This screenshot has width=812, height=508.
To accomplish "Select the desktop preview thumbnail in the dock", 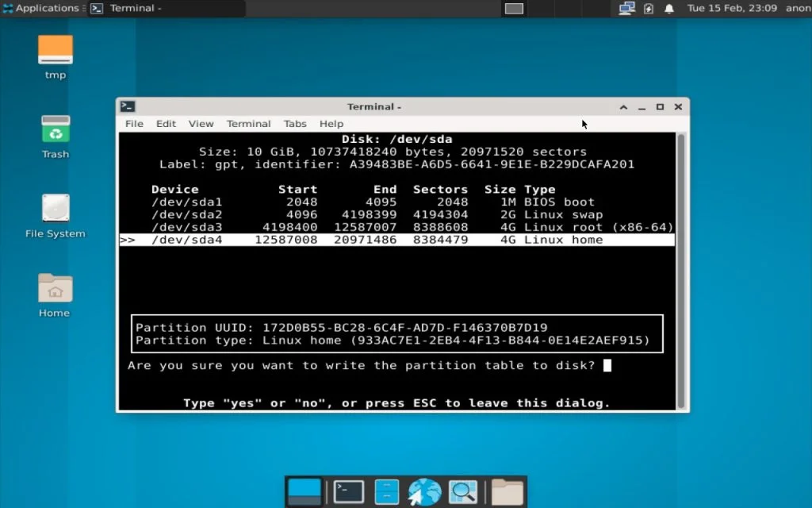I will (304, 491).
